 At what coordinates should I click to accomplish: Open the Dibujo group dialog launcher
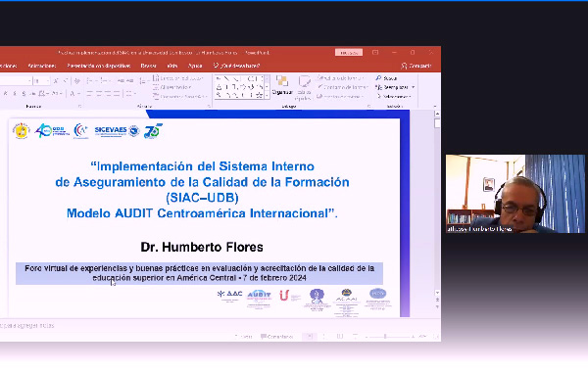369,107
